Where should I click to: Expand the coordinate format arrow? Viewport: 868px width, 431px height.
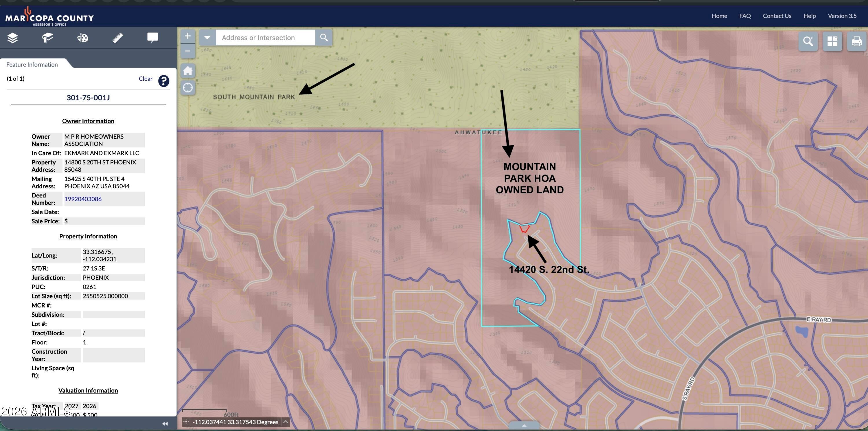[285, 422]
